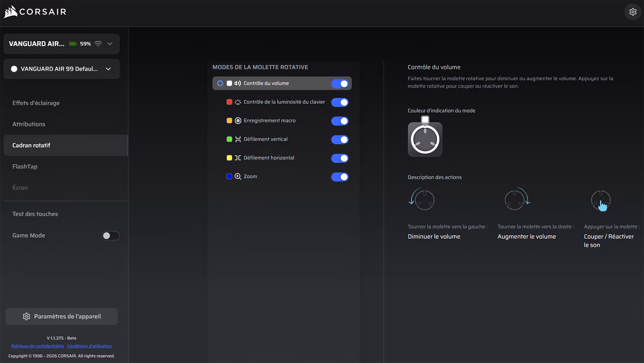Select the Zoom mode row
The height and width of the screenshot is (363, 644).
[x=282, y=177]
